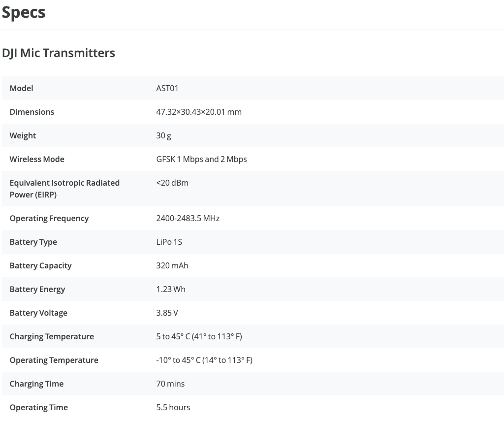Screen dimensions: 504x424
Task: Click the "Operating Temperature" row label
Action: pyautogui.click(x=54, y=360)
